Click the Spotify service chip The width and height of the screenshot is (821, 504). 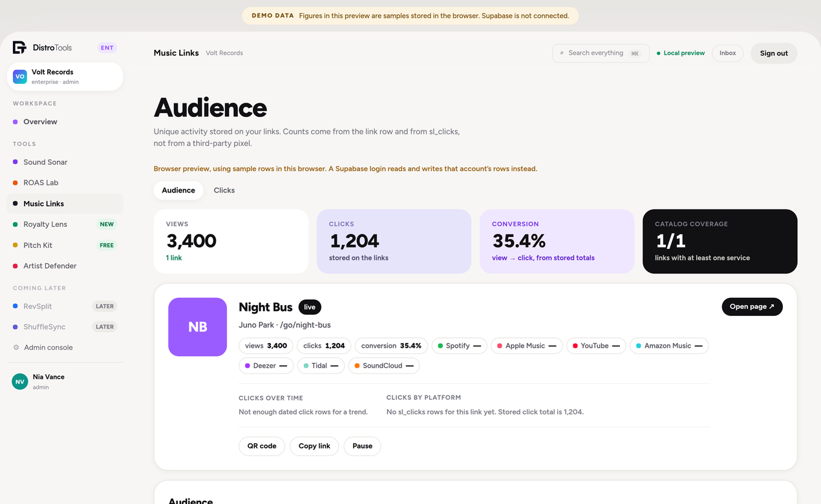460,346
